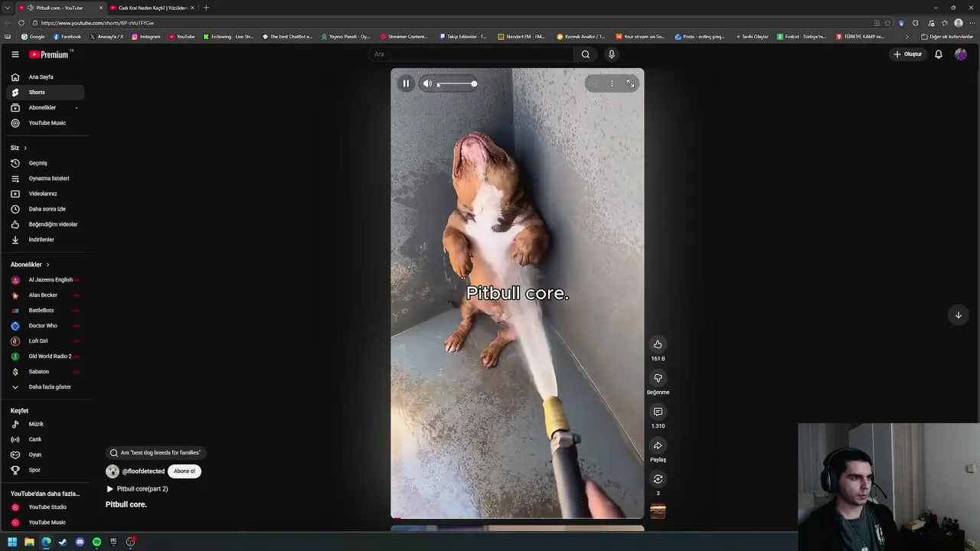The height and width of the screenshot is (551, 980).
Task: Open the Sabaton channel
Action: 45,372
